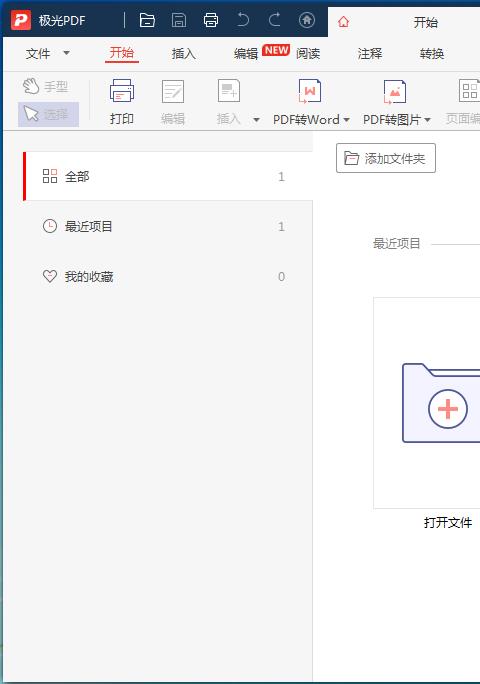Switch to the 注释 ribbon tab

pyautogui.click(x=370, y=54)
